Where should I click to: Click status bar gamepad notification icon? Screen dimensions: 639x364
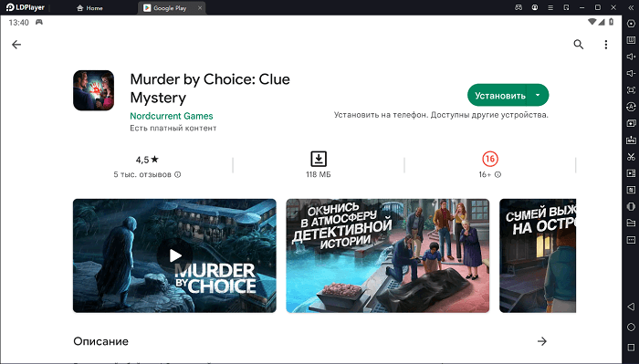pos(39,22)
